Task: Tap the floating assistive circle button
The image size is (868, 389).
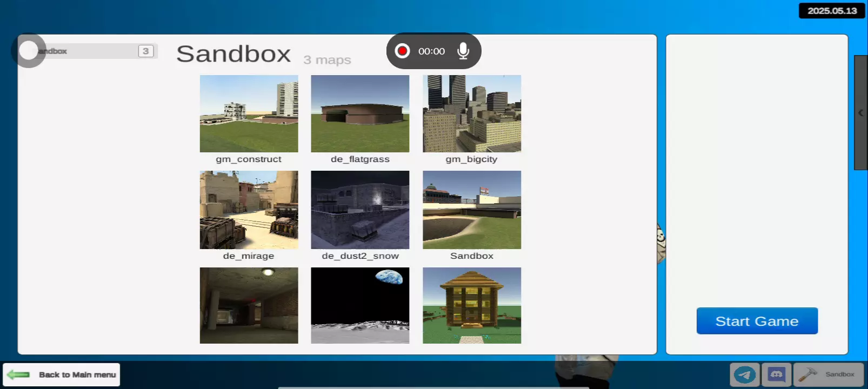Action: [x=28, y=51]
